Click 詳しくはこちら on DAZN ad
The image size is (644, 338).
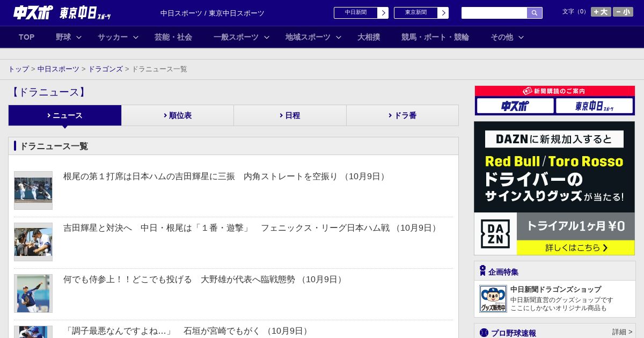coord(576,248)
